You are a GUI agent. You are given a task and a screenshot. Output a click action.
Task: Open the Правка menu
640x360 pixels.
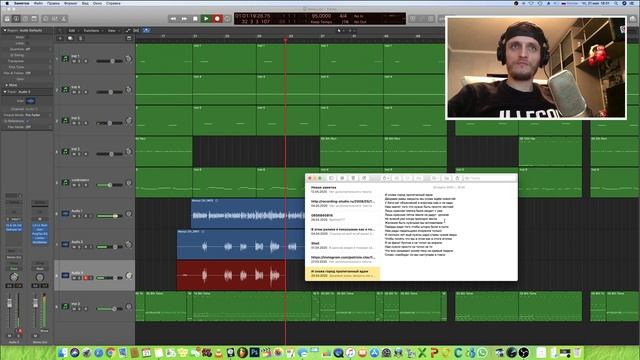coord(53,3)
